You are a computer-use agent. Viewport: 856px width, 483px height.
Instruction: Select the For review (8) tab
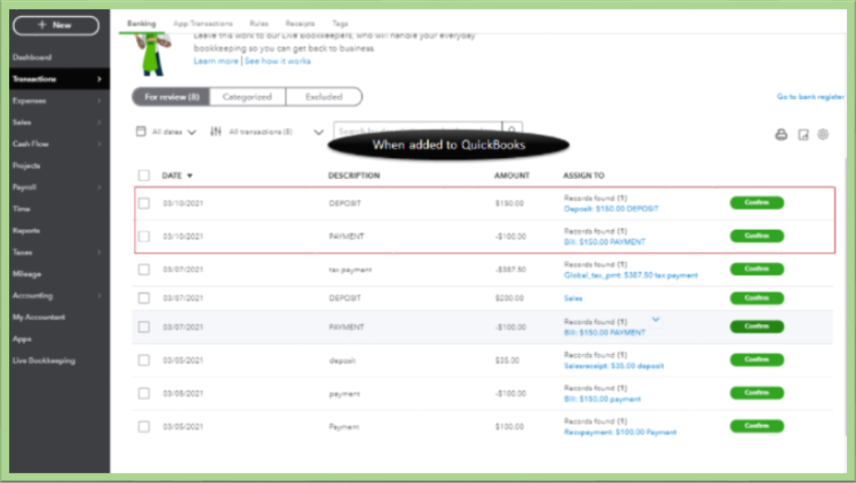(x=171, y=97)
